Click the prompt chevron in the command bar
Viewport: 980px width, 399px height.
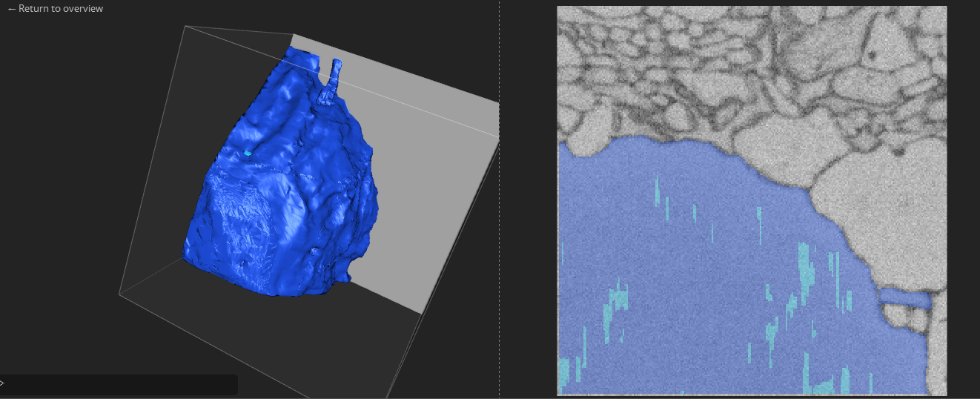click(x=2, y=383)
